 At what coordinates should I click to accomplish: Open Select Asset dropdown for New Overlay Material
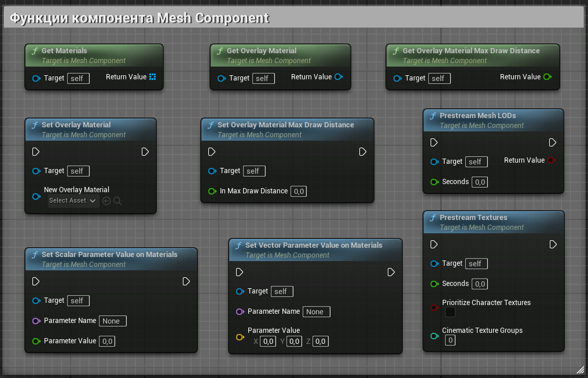click(73, 201)
